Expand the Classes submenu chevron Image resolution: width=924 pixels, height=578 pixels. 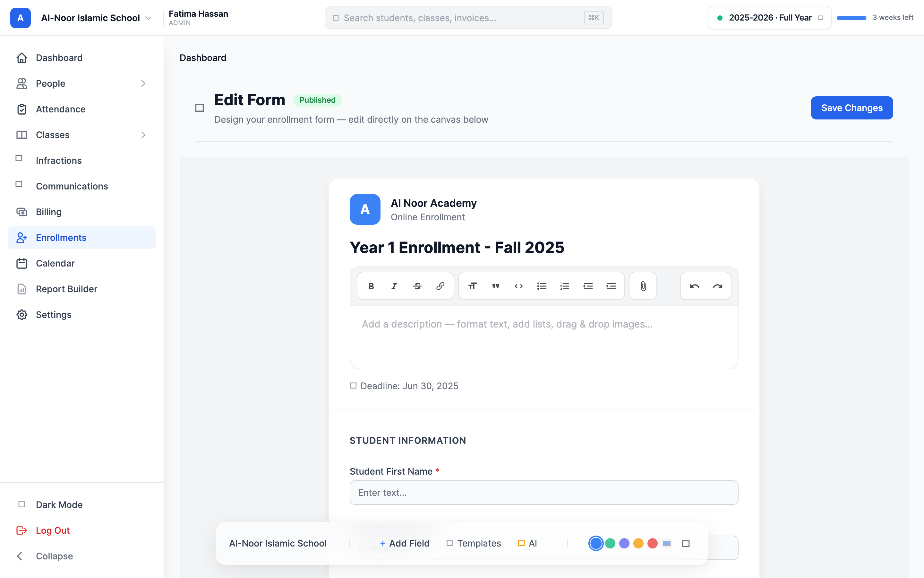click(x=143, y=135)
